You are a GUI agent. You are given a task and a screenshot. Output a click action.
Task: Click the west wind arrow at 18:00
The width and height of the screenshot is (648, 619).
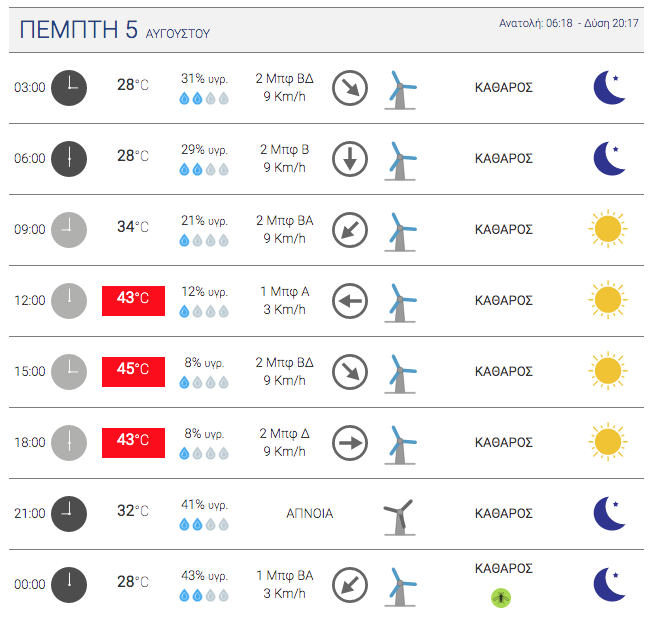(x=350, y=442)
